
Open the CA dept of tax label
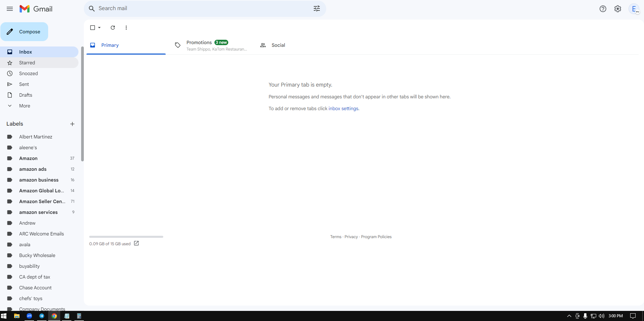click(39, 277)
